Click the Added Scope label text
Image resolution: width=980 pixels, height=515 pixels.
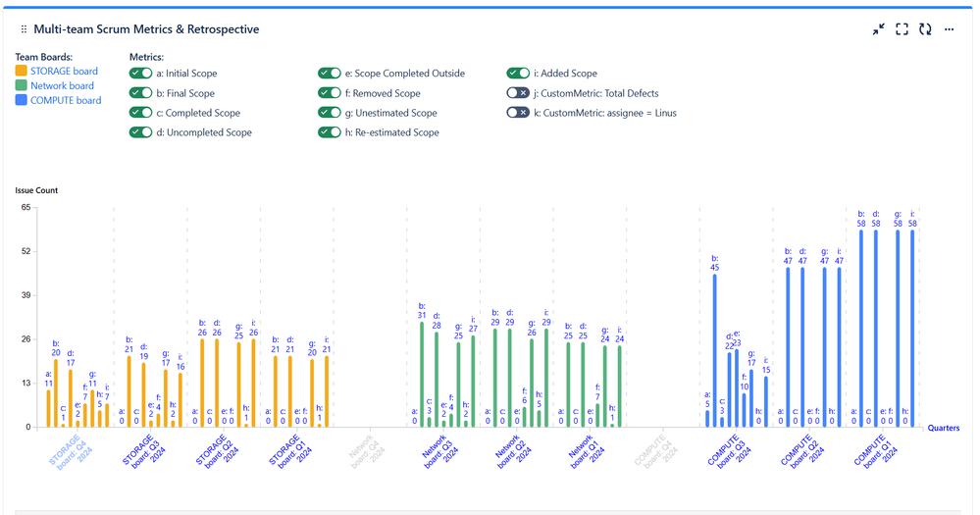click(565, 74)
